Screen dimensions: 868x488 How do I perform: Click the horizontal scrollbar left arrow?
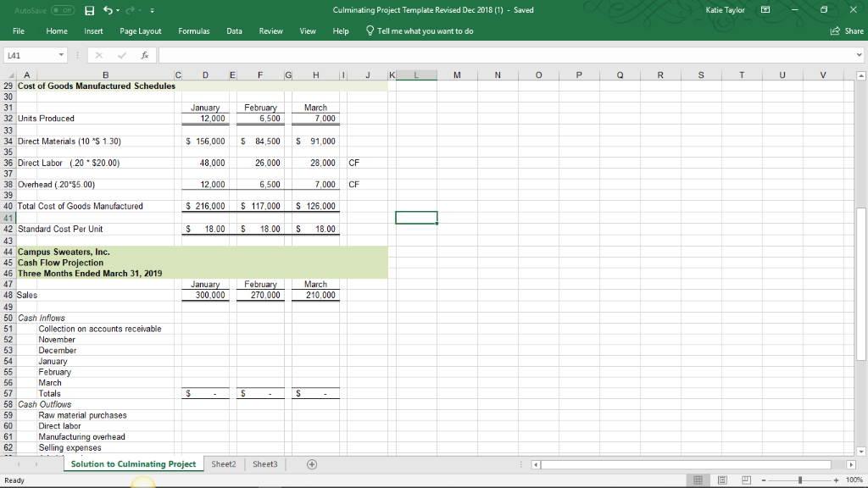tap(536, 465)
